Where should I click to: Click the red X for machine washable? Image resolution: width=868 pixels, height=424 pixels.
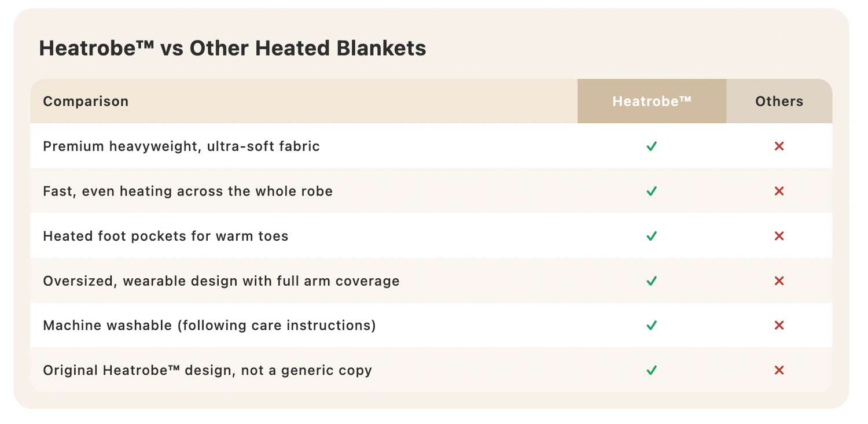tap(779, 326)
